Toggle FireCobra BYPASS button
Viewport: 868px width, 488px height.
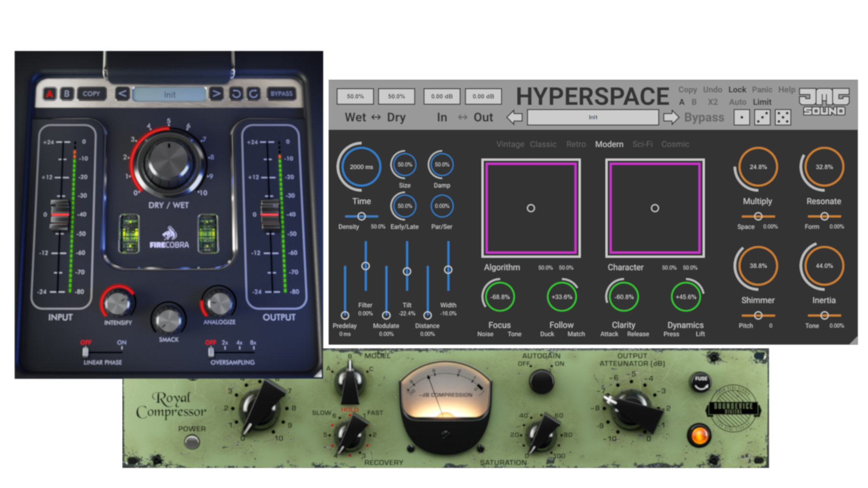click(281, 94)
